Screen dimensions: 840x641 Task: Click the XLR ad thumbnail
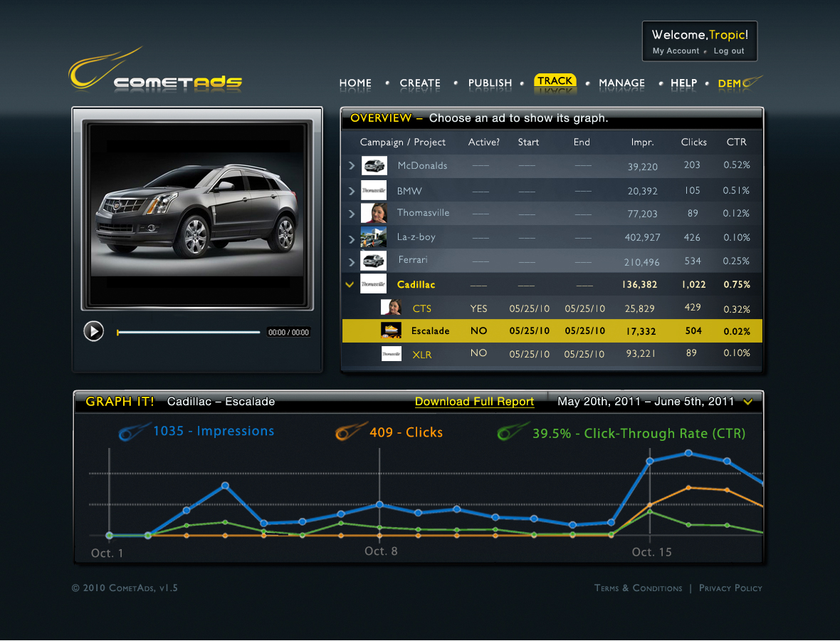click(391, 354)
